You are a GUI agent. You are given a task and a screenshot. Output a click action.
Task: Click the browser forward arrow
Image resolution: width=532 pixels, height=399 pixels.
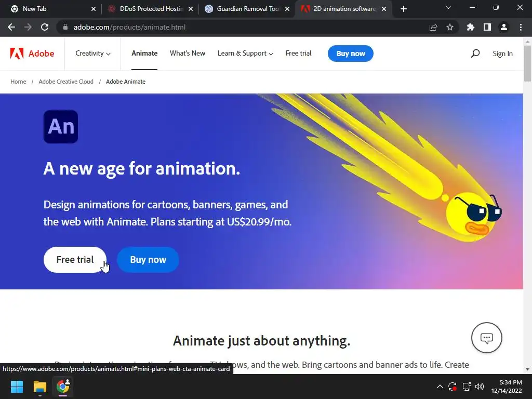click(x=28, y=27)
